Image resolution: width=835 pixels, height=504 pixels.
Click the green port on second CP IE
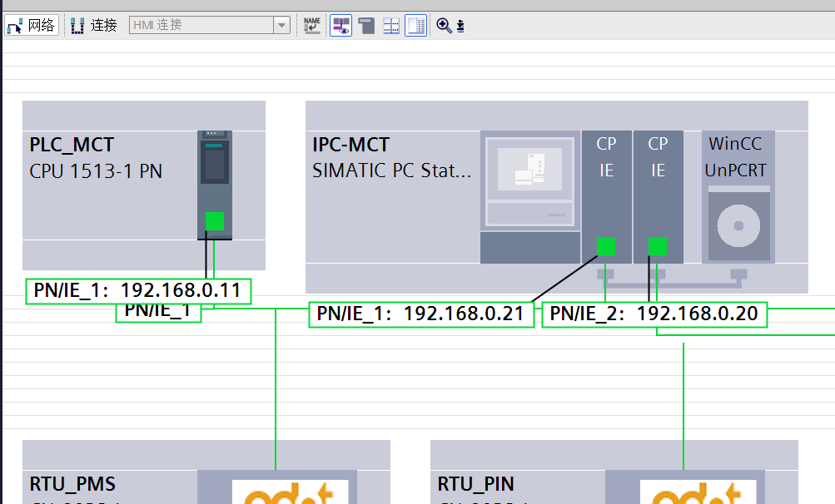[658, 246]
